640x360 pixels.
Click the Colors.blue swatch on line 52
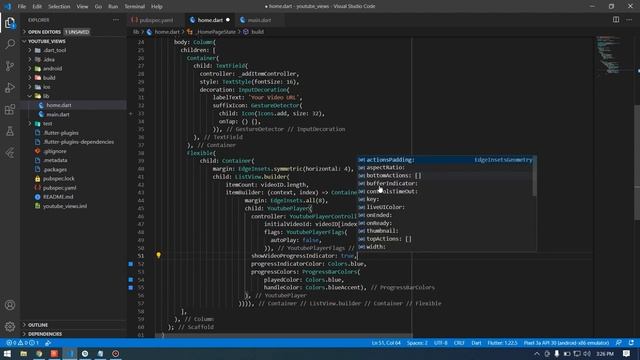(131, 264)
